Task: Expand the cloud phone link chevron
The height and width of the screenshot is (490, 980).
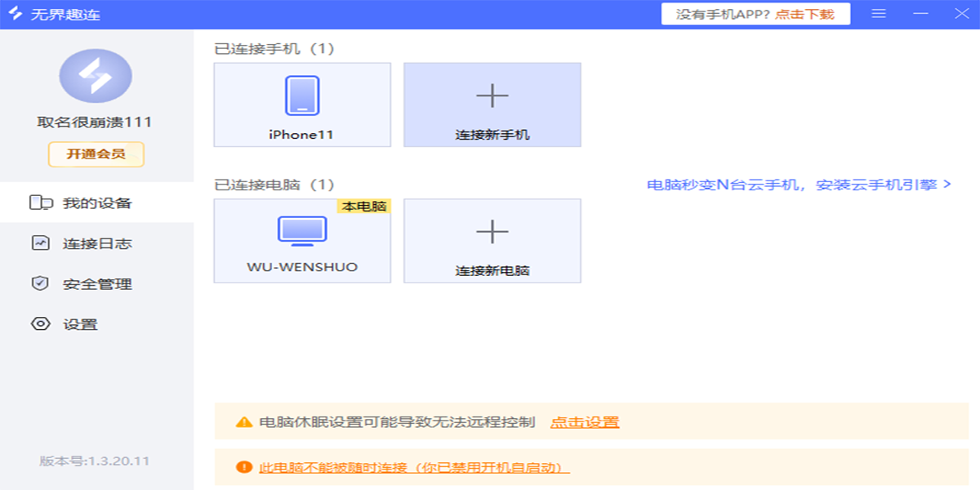Action: (x=948, y=185)
